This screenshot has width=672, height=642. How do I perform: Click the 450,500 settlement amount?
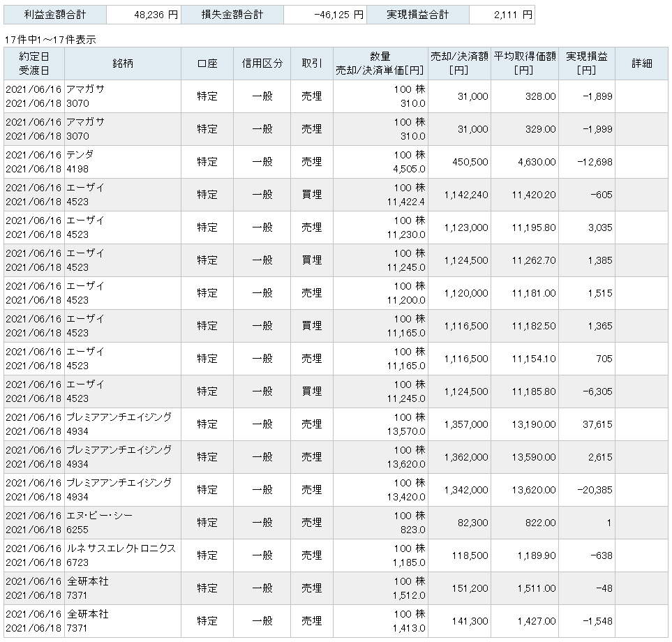470,162
